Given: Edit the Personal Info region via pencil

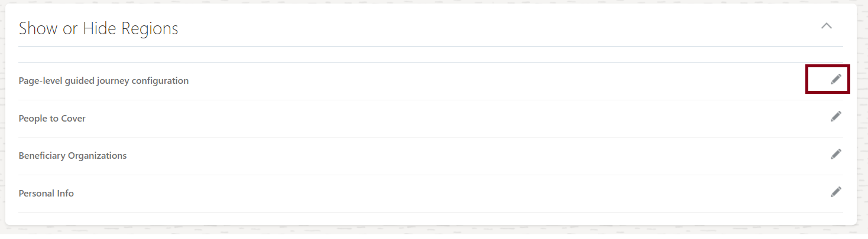Looking at the screenshot, I should (x=835, y=192).
